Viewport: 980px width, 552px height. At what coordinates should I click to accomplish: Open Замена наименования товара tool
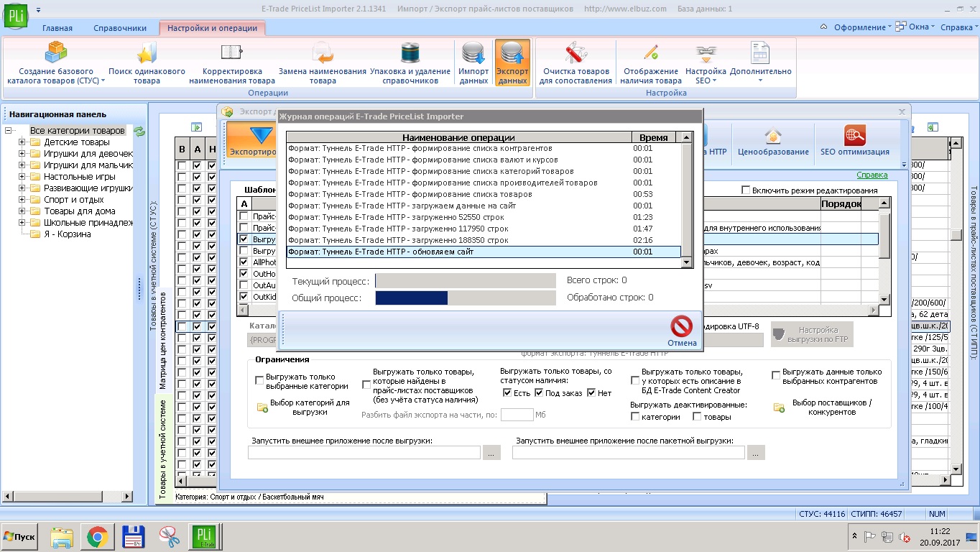[322, 63]
